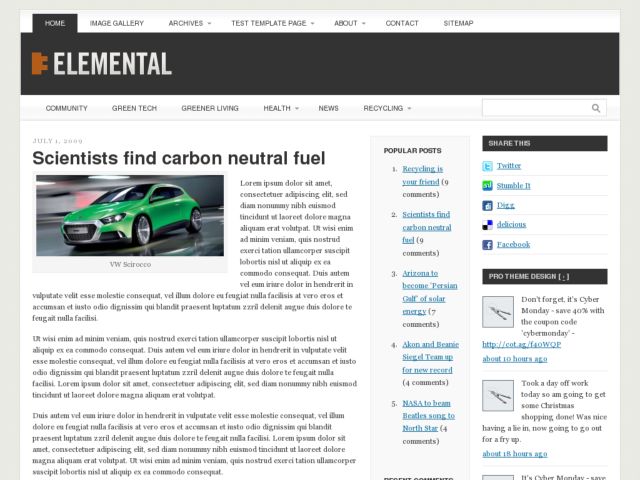Open the Contact page
This screenshot has width=640, height=480.
click(402, 23)
